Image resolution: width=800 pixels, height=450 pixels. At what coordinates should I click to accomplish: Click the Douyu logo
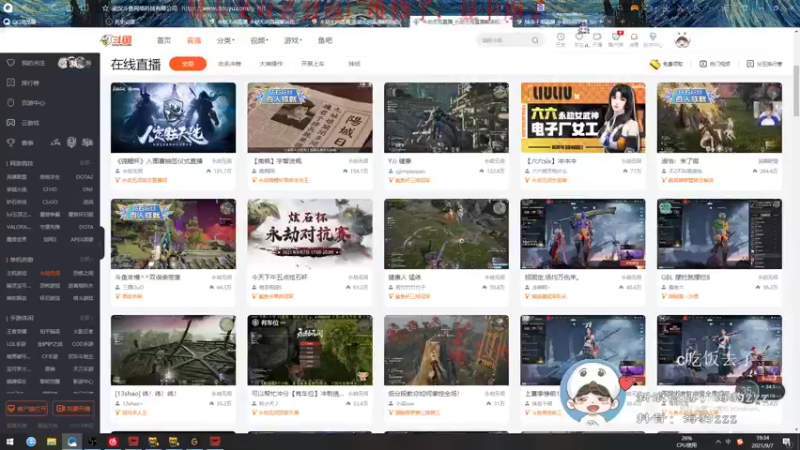pyautogui.click(x=116, y=40)
